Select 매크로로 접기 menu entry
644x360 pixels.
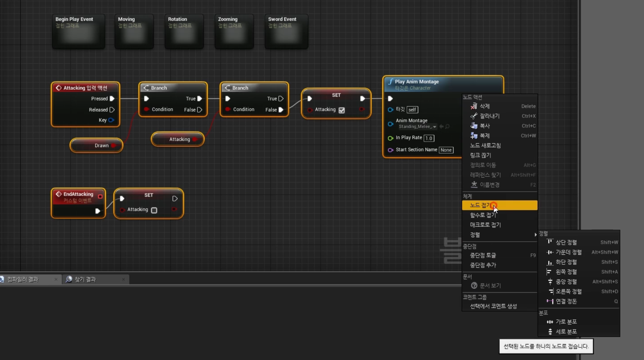point(485,225)
